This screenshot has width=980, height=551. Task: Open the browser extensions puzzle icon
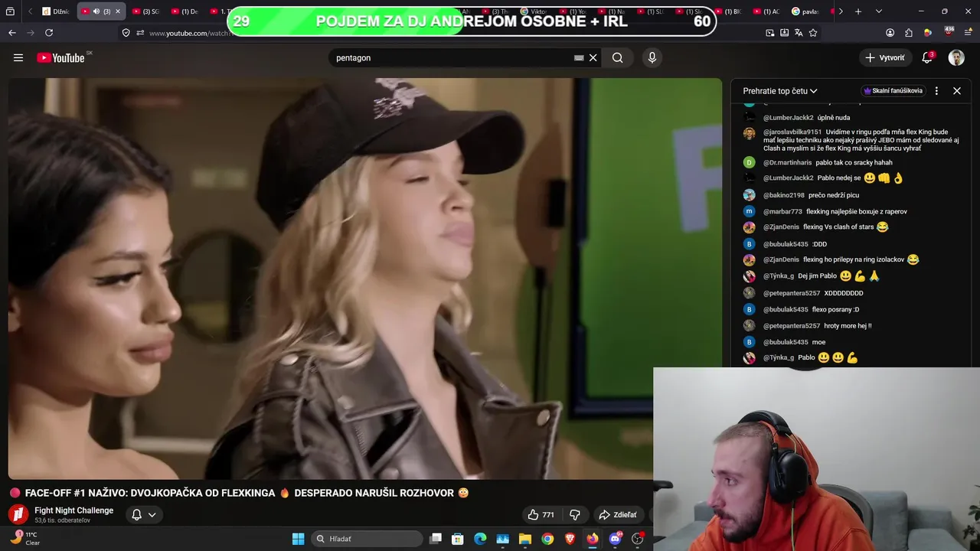(x=909, y=33)
